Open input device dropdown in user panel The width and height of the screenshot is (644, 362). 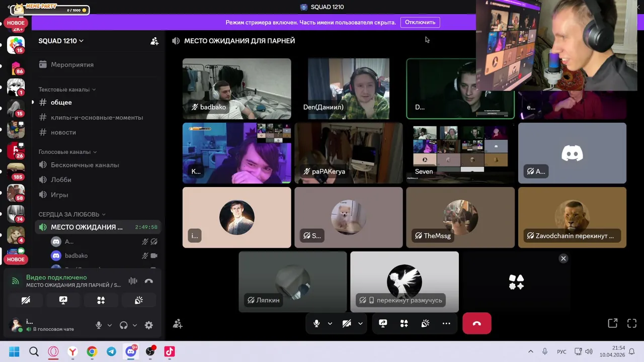pyautogui.click(x=109, y=325)
